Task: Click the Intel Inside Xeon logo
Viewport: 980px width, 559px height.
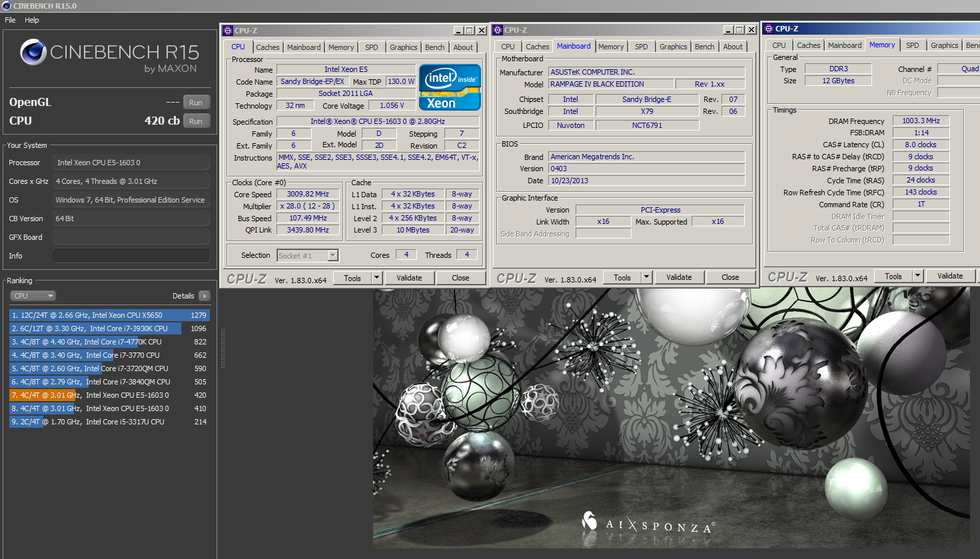Action: pos(450,87)
